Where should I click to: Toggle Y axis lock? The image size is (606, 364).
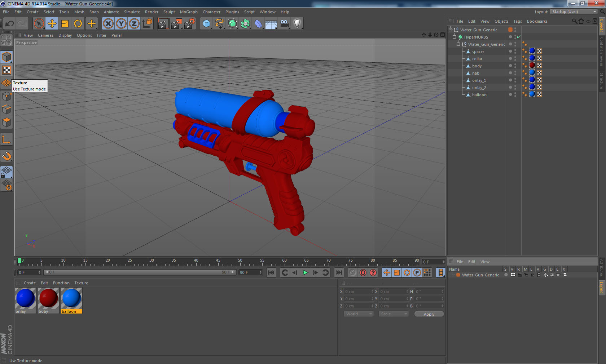coord(121,24)
